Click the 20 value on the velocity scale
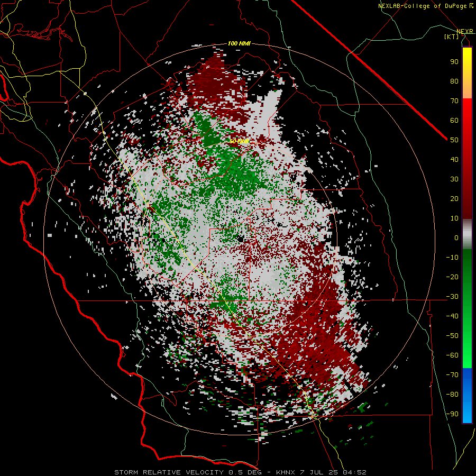Viewport: 476px width, 476px height. (x=454, y=199)
